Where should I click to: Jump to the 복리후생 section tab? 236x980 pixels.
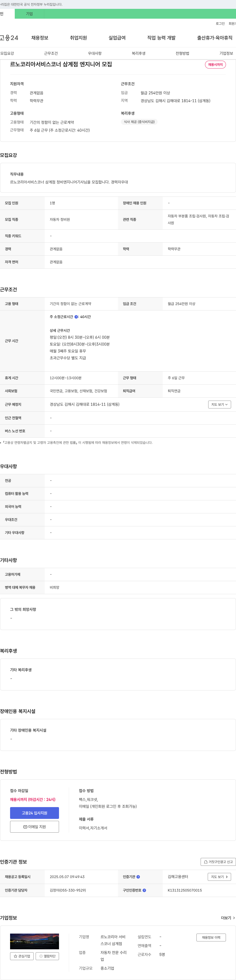coord(139,53)
